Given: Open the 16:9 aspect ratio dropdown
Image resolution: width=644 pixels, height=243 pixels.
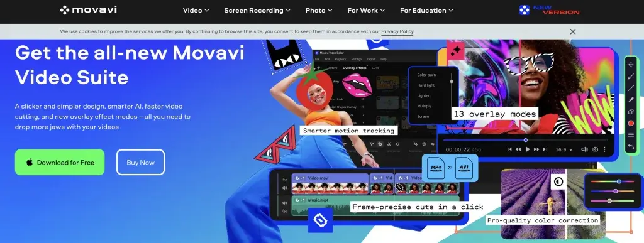Looking at the screenshot, I should (x=564, y=150).
